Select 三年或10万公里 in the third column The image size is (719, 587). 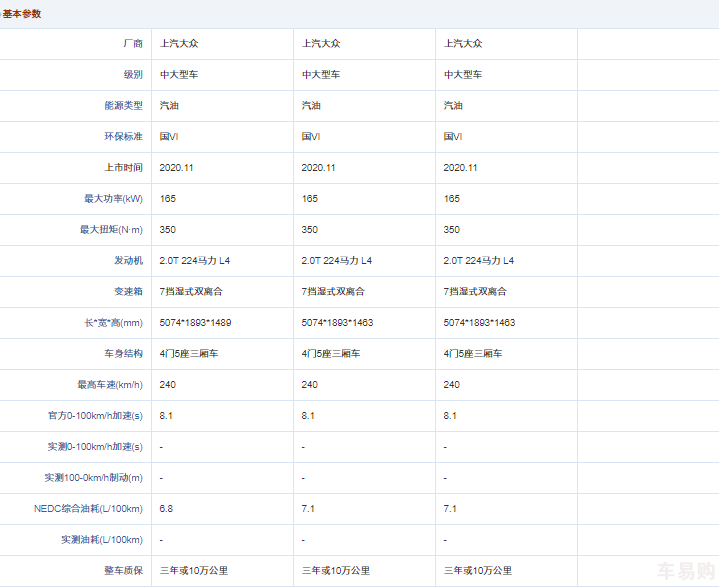(x=478, y=571)
